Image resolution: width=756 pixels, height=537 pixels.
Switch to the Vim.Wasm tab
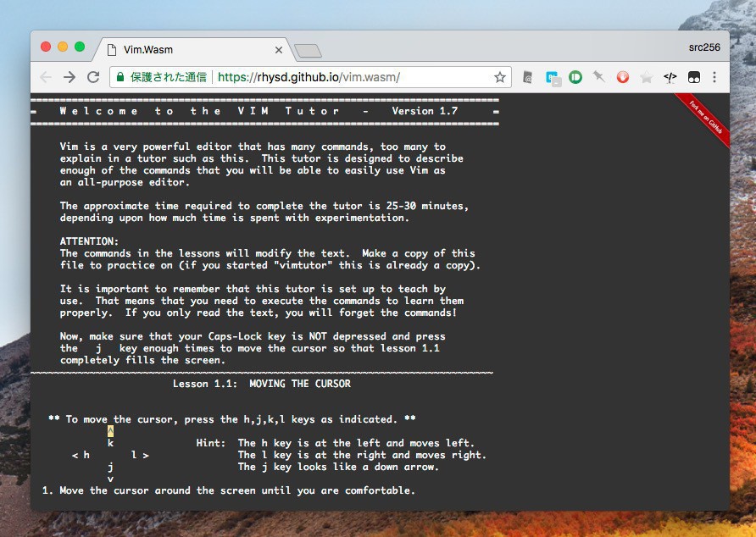point(193,50)
